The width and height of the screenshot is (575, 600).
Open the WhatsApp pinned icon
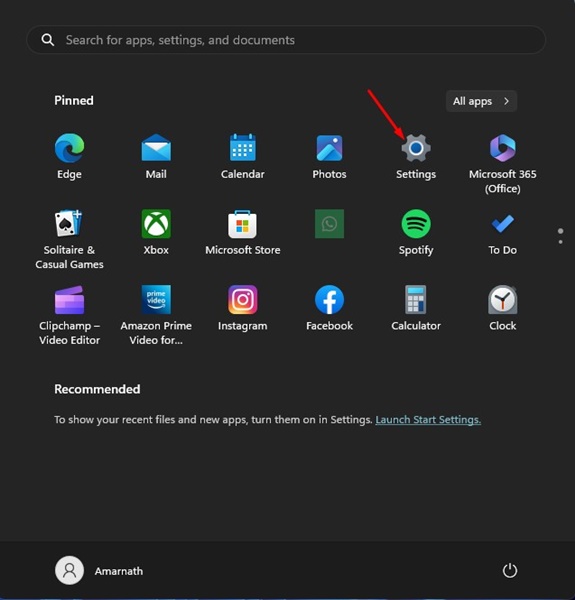(x=329, y=223)
